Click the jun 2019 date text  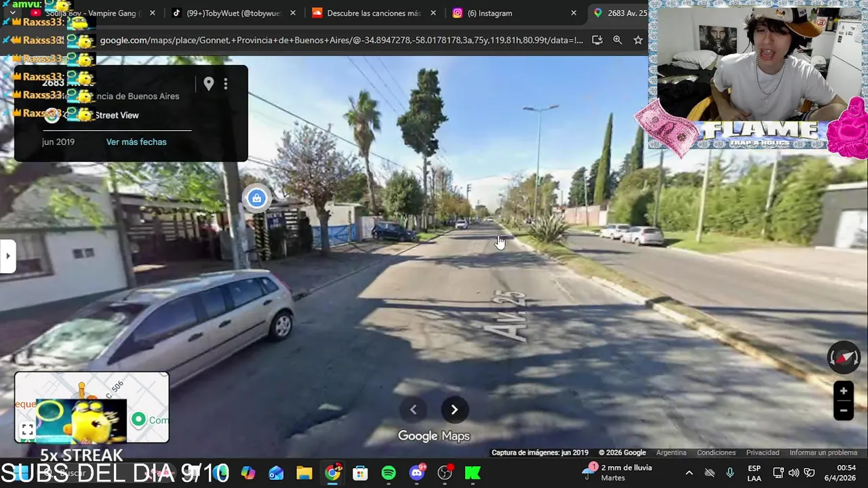click(x=58, y=142)
